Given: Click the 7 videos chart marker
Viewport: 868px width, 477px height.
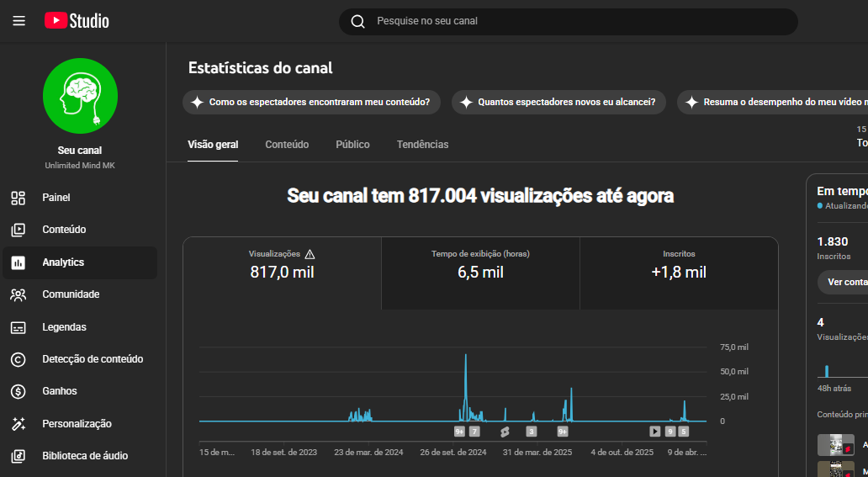Looking at the screenshot, I should point(474,432).
